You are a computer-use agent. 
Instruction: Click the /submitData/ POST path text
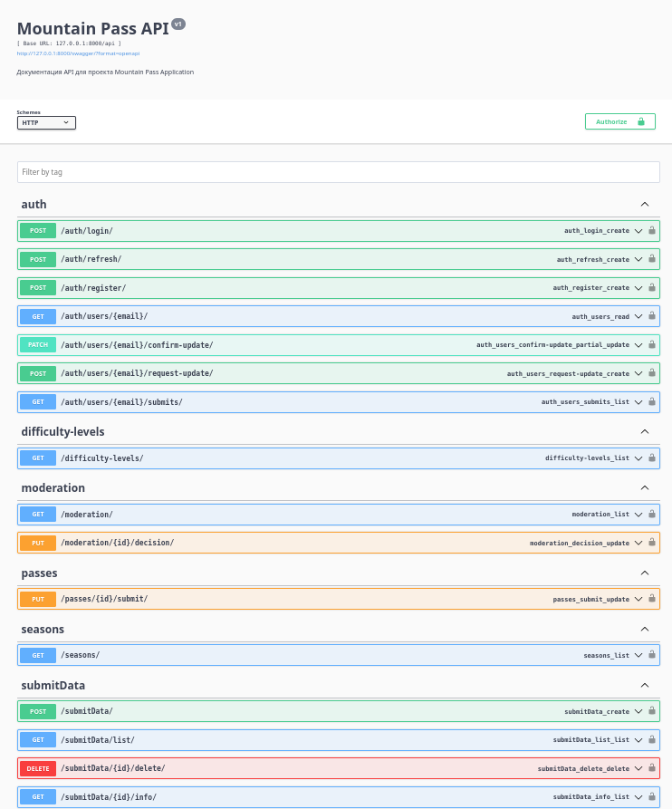(x=87, y=711)
